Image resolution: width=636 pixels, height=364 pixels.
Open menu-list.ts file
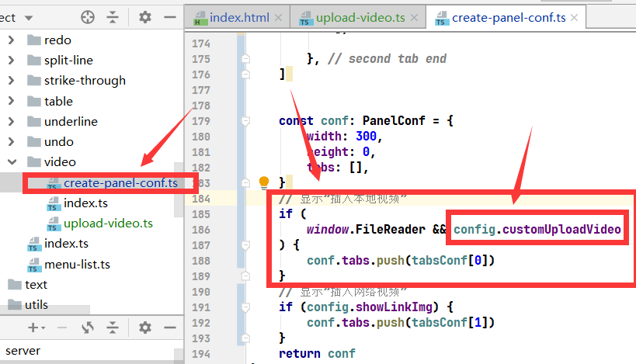click(x=68, y=265)
